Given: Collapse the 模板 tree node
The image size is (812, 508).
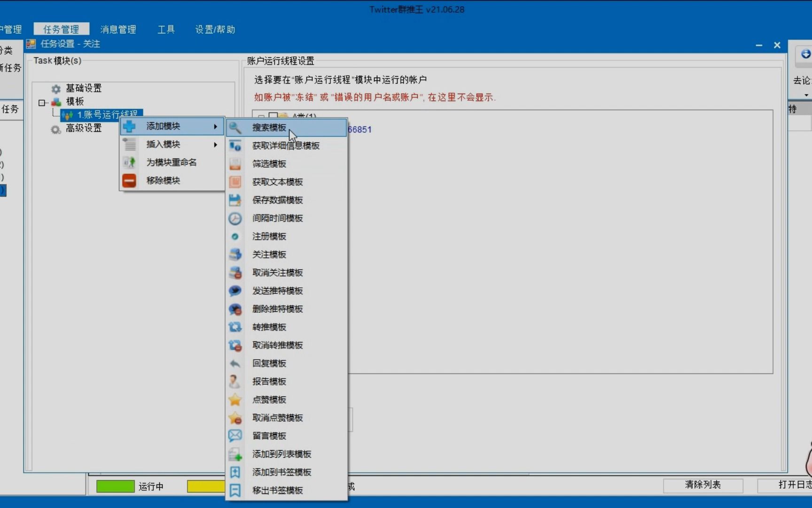Looking at the screenshot, I should [42, 102].
